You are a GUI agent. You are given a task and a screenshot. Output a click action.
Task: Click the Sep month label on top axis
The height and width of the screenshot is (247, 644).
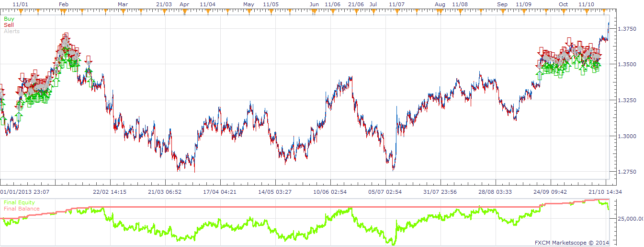502,4
